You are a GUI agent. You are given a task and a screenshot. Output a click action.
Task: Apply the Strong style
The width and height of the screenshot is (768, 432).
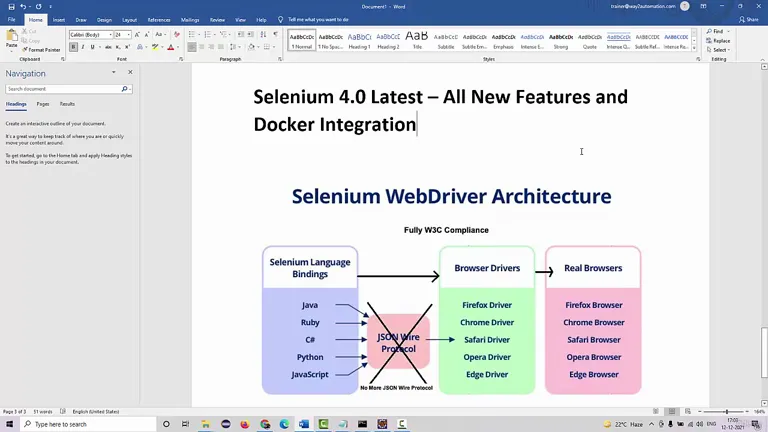pos(561,40)
